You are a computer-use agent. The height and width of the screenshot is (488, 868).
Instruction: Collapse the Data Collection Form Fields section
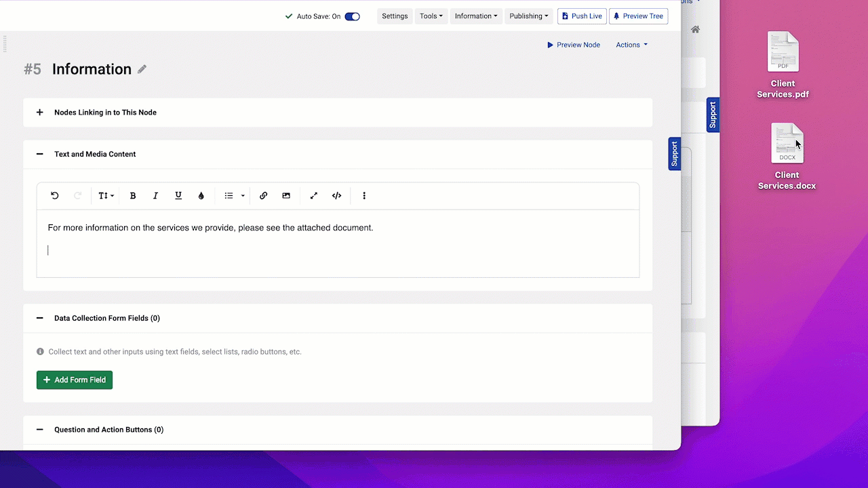(40, 318)
